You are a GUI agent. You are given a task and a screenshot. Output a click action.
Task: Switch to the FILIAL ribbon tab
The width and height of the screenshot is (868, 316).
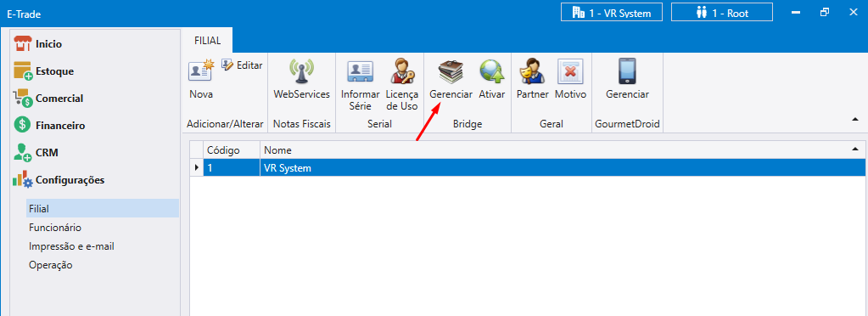(x=208, y=41)
